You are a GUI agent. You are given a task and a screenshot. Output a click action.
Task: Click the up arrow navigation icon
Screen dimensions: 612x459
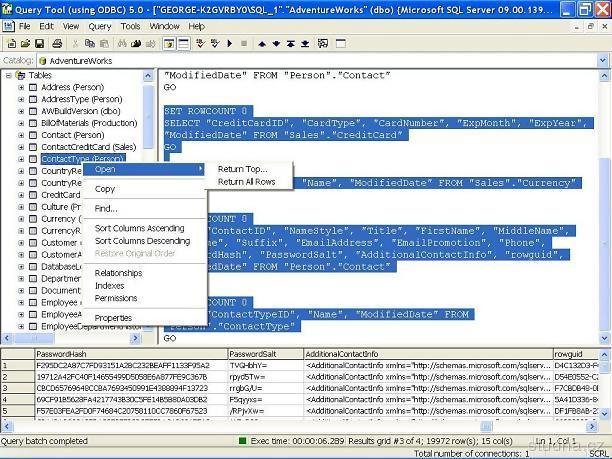(x=262, y=44)
